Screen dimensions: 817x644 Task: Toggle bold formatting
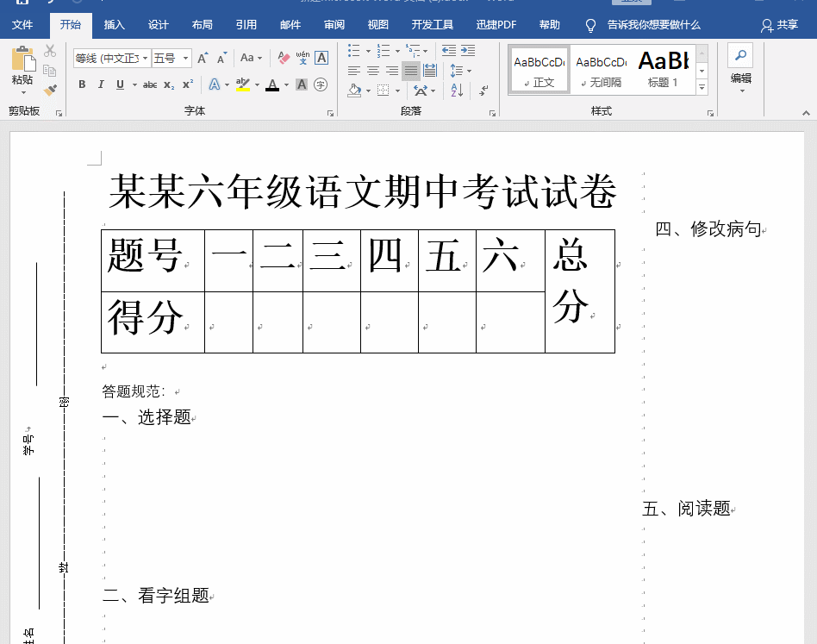[82, 84]
